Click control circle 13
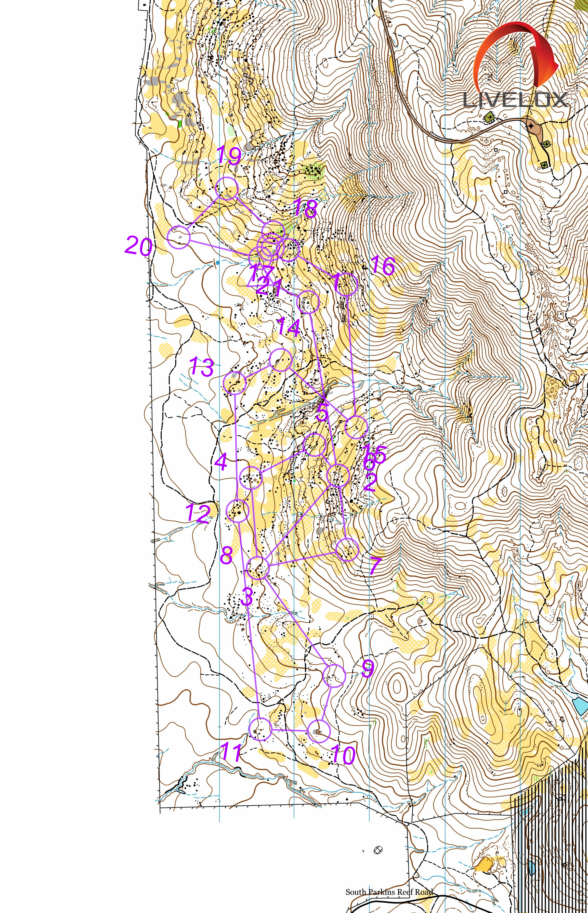Screen dimensions: 588x913 (x=234, y=383)
